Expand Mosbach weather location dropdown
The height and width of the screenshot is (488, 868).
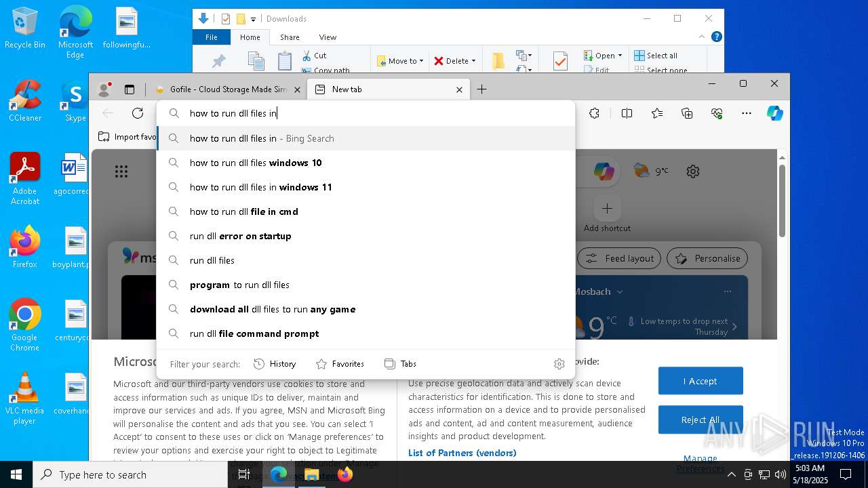619,291
